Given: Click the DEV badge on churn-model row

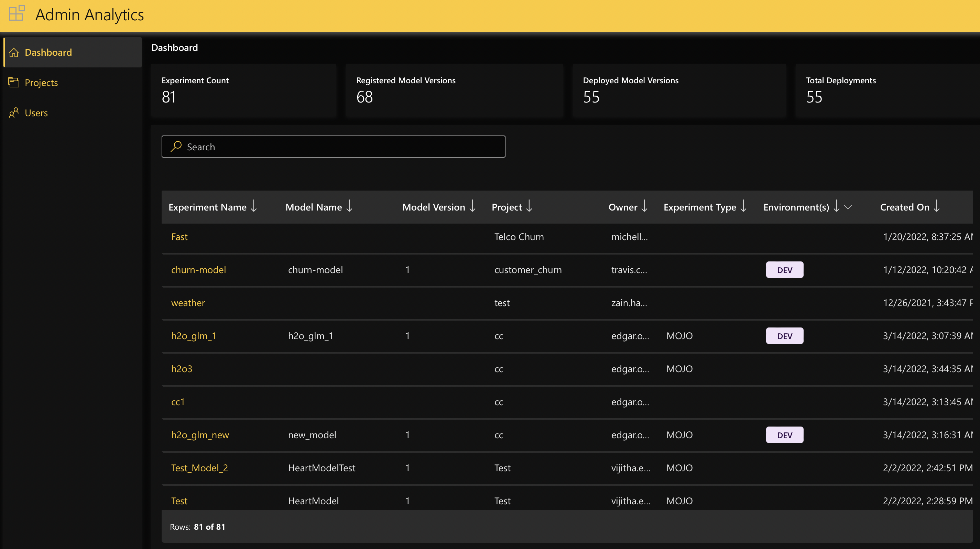Looking at the screenshot, I should tap(784, 270).
